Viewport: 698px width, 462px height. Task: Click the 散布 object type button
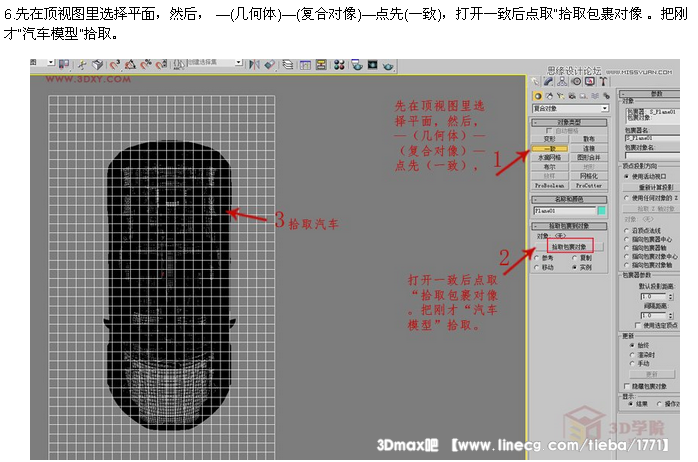tap(589, 139)
